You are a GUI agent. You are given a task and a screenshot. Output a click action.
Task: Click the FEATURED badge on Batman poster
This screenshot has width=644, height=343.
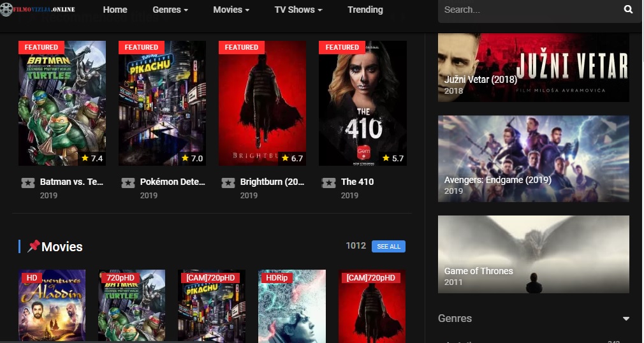(41, 47)
